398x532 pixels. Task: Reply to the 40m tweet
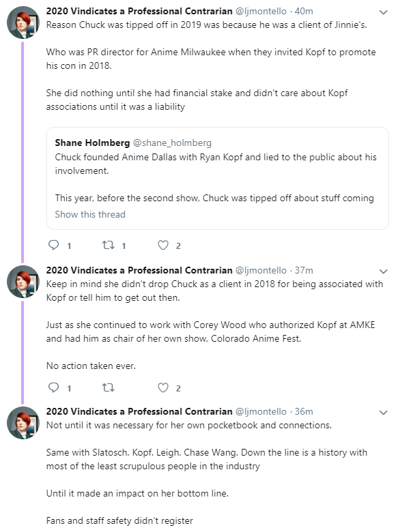click(54, 245)
